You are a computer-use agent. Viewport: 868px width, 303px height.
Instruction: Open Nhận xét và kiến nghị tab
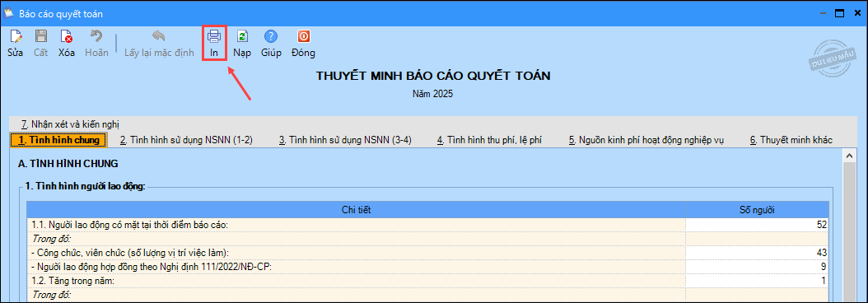(x=70, y=124)
